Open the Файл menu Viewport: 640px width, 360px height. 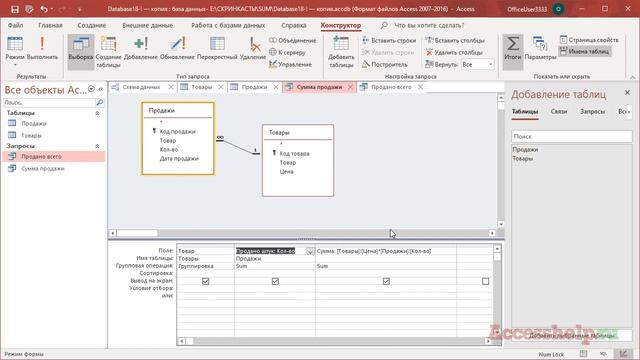click(x=15, y=25)
